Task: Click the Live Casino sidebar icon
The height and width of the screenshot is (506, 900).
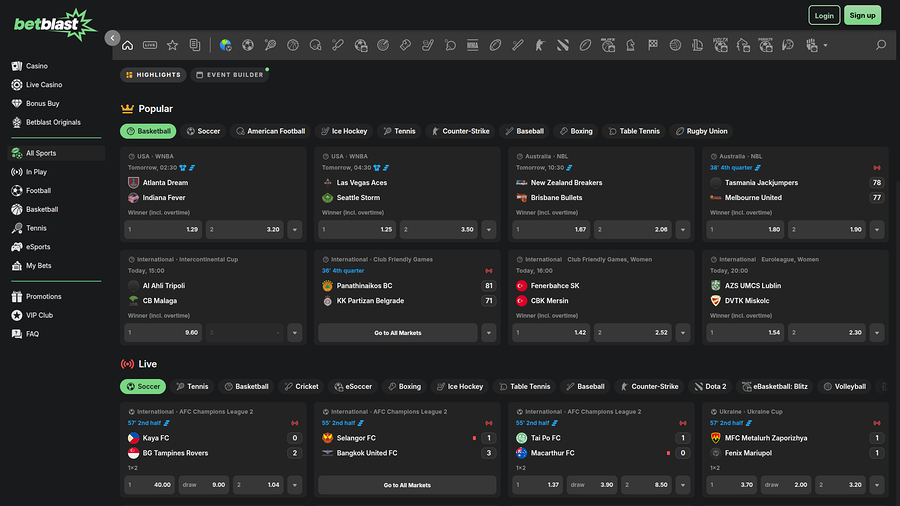Action: pyautogui.click(x=17, y=85)
